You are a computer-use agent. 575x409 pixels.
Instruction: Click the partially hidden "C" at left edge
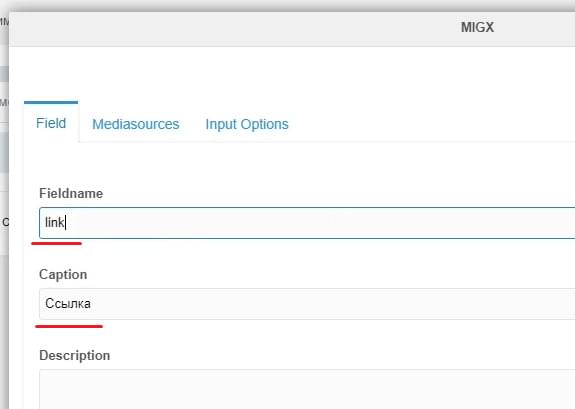point(5,222)
